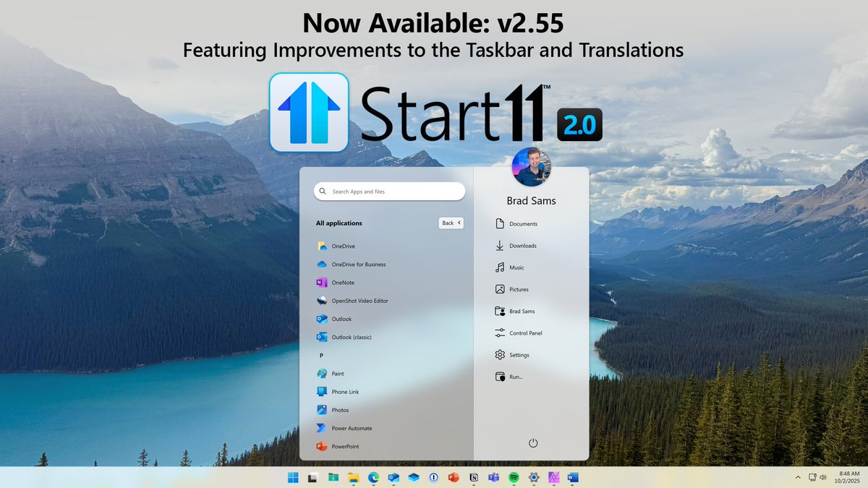Open File Explorer from the taskbar
The height and width of the screenshot is (488, 868).
(x=354, y=477)
